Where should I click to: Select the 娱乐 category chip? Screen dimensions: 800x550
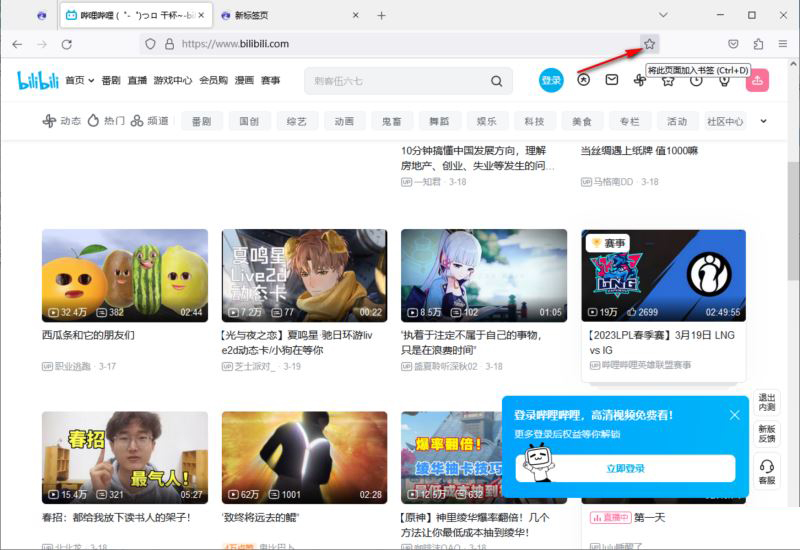[487, 121]
